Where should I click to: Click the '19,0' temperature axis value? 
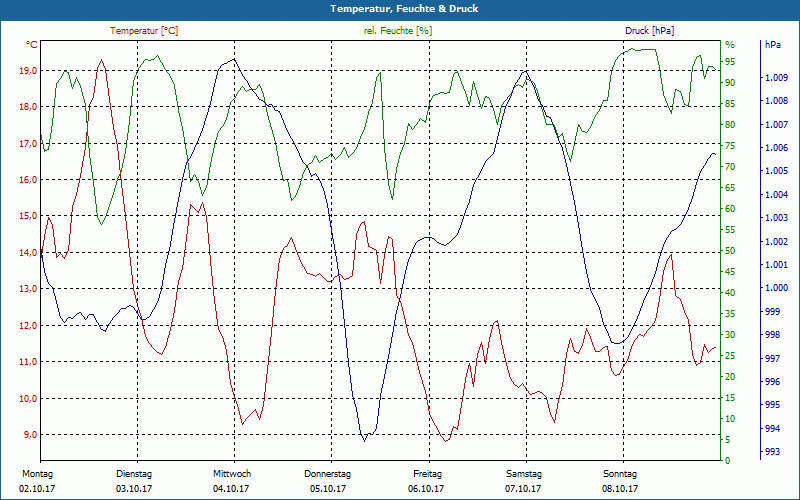(x=28, y=70)
